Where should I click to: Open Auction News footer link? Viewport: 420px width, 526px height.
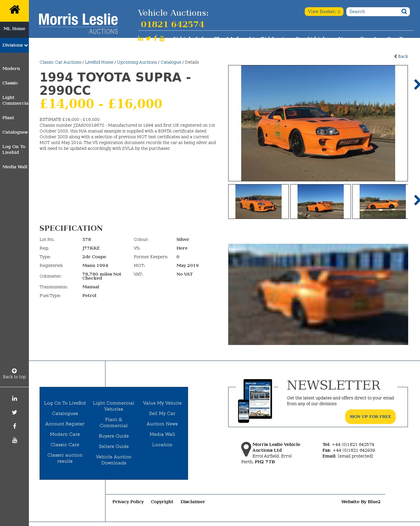coord(162,424)
